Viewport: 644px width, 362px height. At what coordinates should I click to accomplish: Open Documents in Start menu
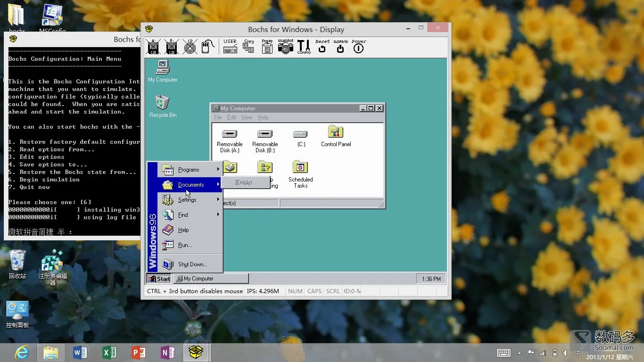[190, 185]
